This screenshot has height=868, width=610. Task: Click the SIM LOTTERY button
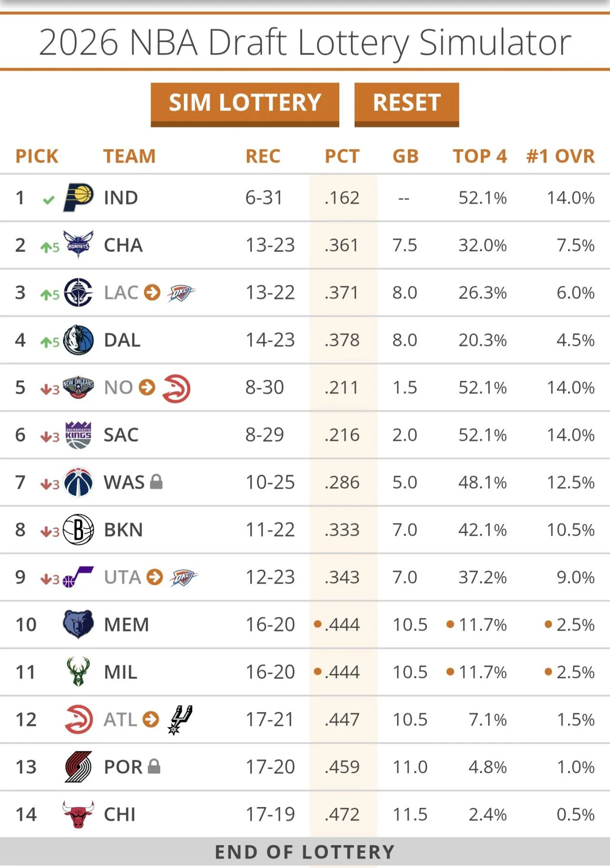[x=245, y=104]
